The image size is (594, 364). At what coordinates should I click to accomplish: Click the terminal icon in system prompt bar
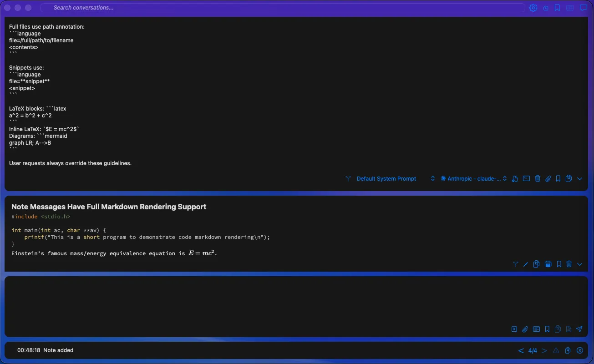tap(526, 179)
